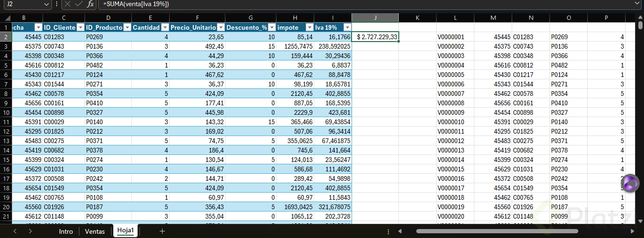The height and width of the screenshot is (238, 644).
Task: Click cell P0136 in ID_Producto table column
Action: pyautogui.click(x=108, y=46)
